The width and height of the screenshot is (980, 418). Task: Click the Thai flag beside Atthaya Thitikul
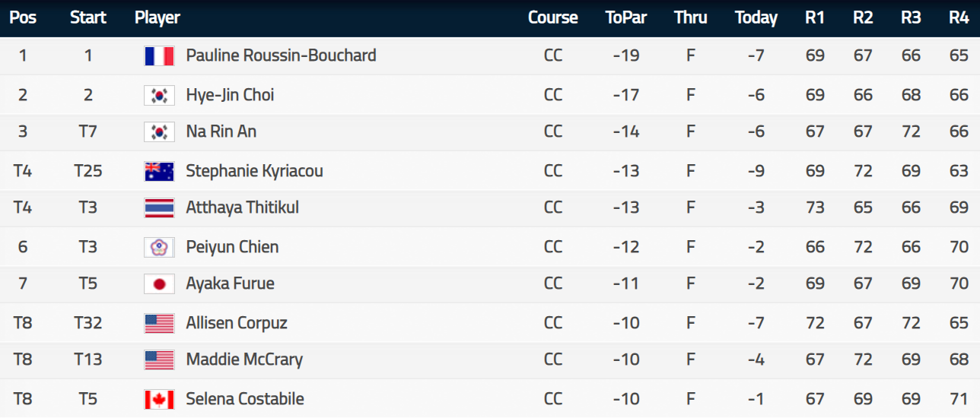[x=159, y=207]
